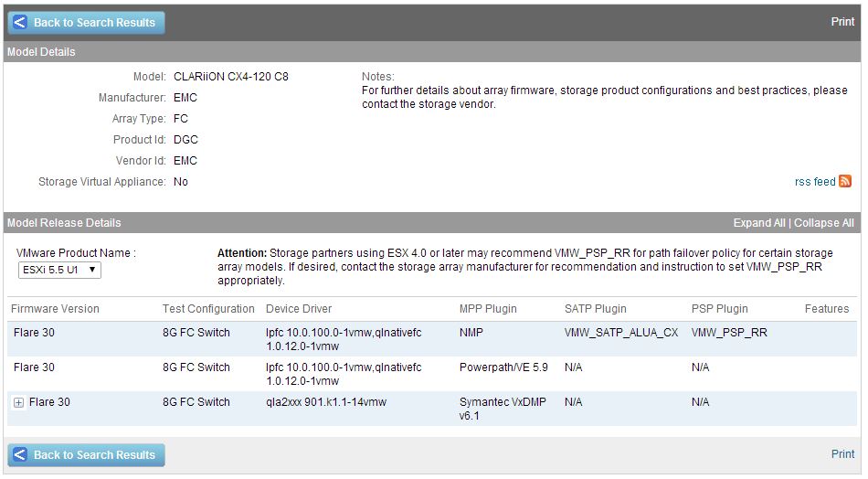Click Expand All in Model Release Details
868x479 pixels.
pos(759,223)
